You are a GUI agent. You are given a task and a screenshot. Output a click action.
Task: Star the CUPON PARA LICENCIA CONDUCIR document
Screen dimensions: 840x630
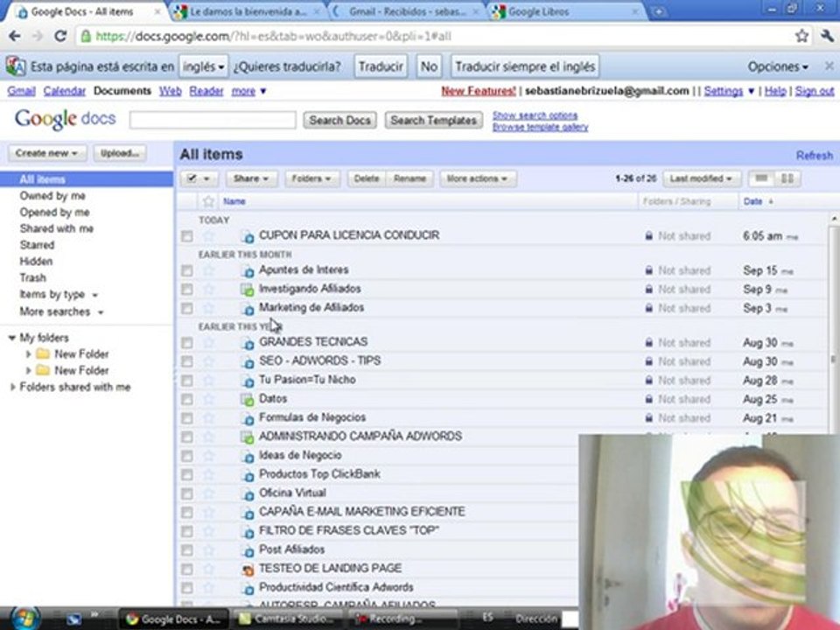(208, 235)
